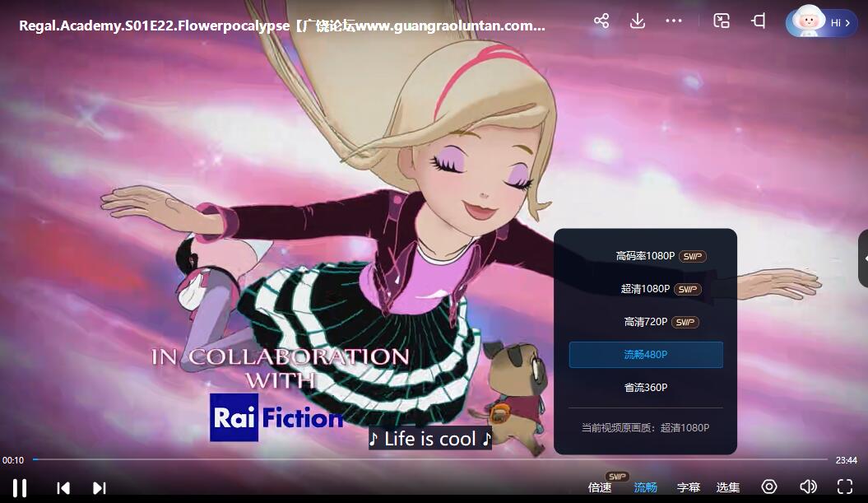
Task: Select 超清1080P quality option
Action: [x=646, y=289]
